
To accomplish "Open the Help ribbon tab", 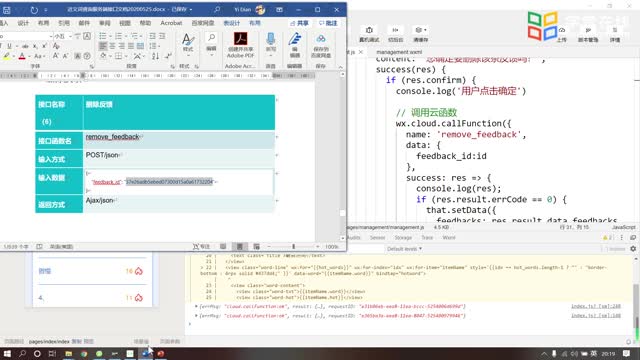I will click(x=145, y=23).
